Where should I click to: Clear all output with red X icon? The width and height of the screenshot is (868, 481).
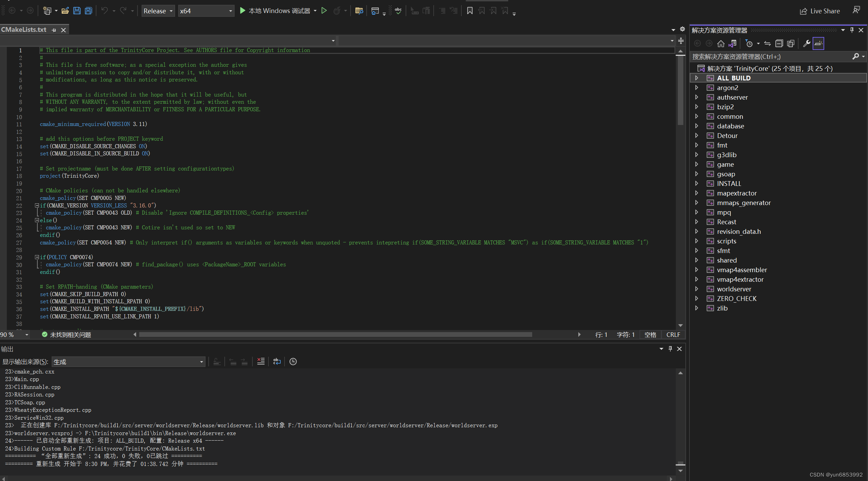tap(261, 362)
